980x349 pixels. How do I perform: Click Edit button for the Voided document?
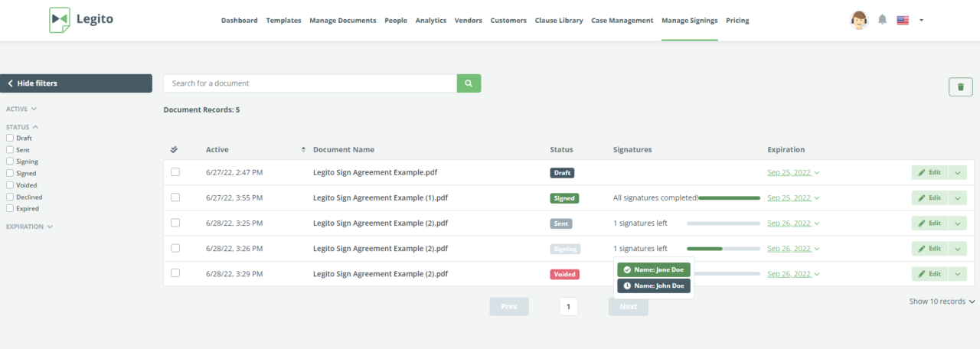pos(929,274)
